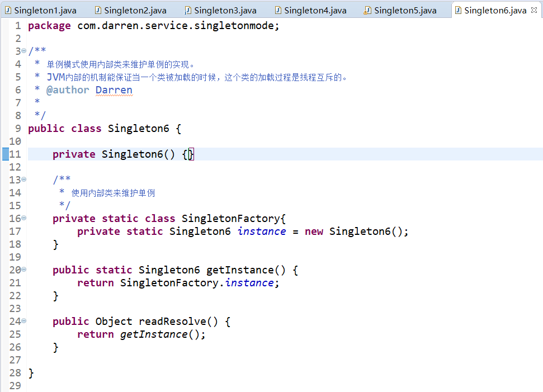Click SingletonFactory.instance on line 21

(197, 283)
